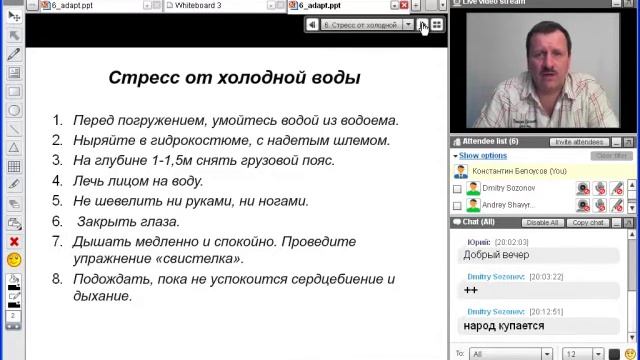Go to the next slide
Screen dimensions: 640x360
[422, 25]
